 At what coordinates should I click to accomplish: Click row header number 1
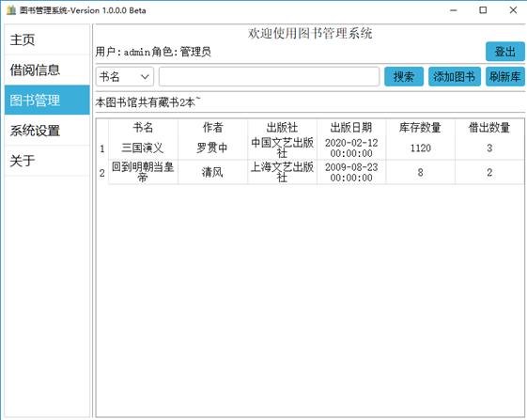(102, 148)
